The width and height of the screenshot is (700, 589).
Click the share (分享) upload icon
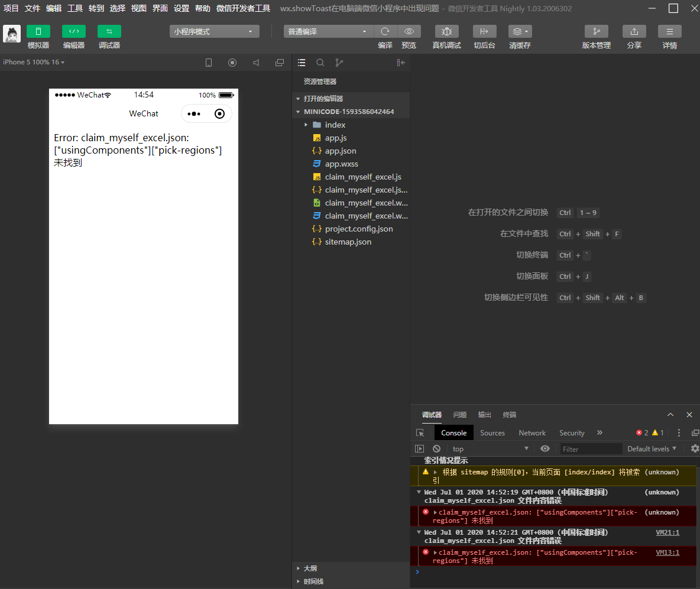634,31
